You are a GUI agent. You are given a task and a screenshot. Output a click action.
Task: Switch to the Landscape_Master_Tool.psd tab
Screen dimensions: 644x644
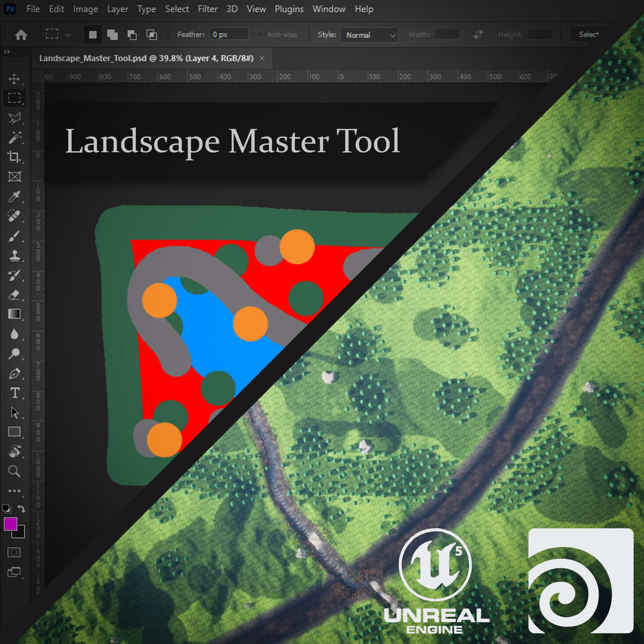click(148, 58)
